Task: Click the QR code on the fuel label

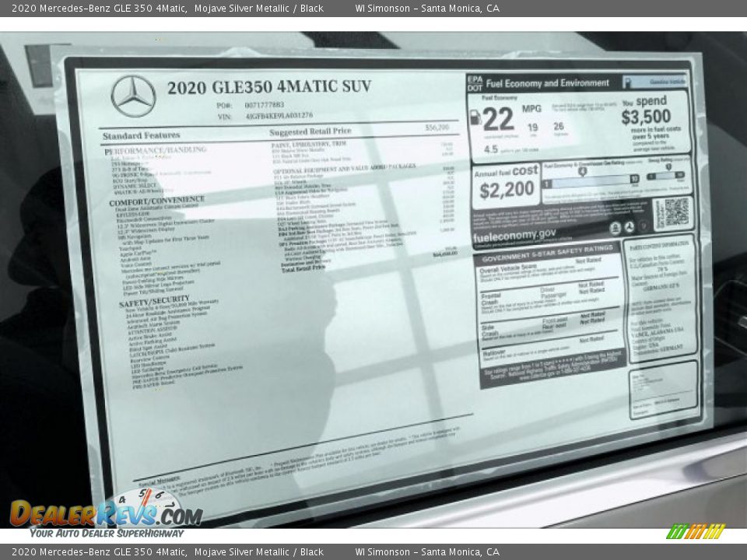Action: click(676, 213)
